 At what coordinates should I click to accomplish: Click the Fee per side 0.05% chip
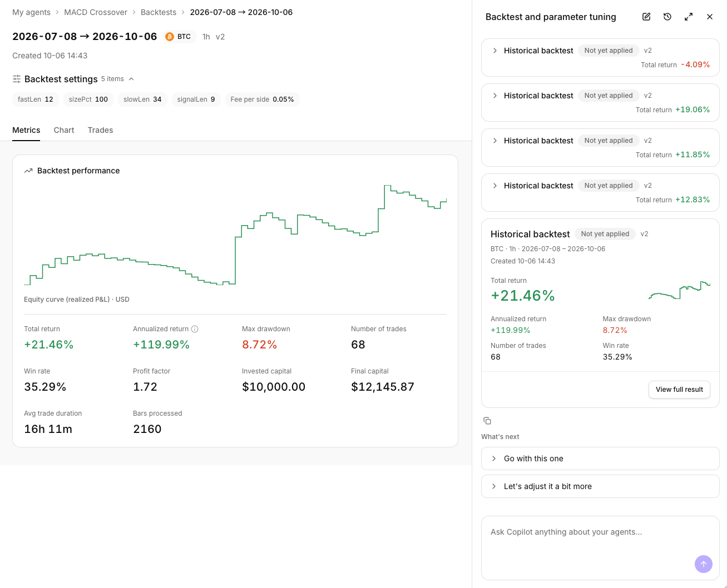(x=263, y=99)
